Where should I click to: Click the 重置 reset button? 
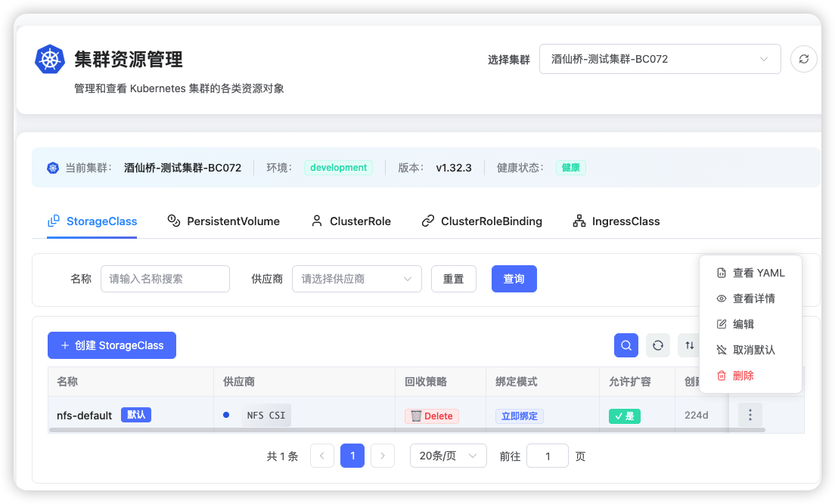click(453, 279)
